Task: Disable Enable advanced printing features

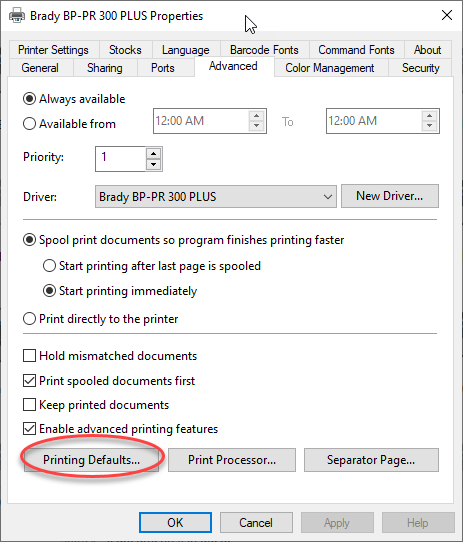Action: pyautogui.click(x=29, y=429)
